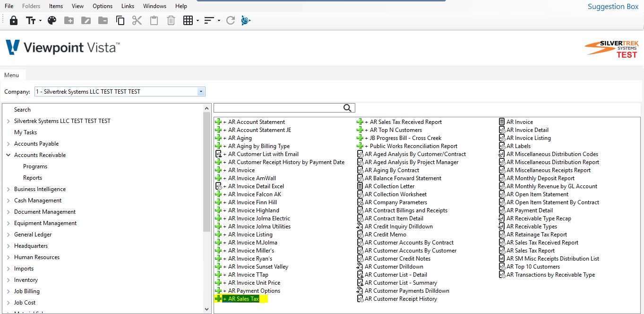Screen dimensions: 644x314
Task: Click icon beside AR Customer List with Email
Action: tap(218, 154)
